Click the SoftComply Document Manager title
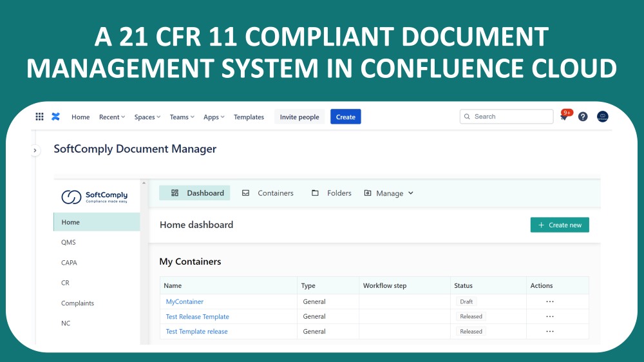Screen dimensions: 644x362 pos(135,149)
